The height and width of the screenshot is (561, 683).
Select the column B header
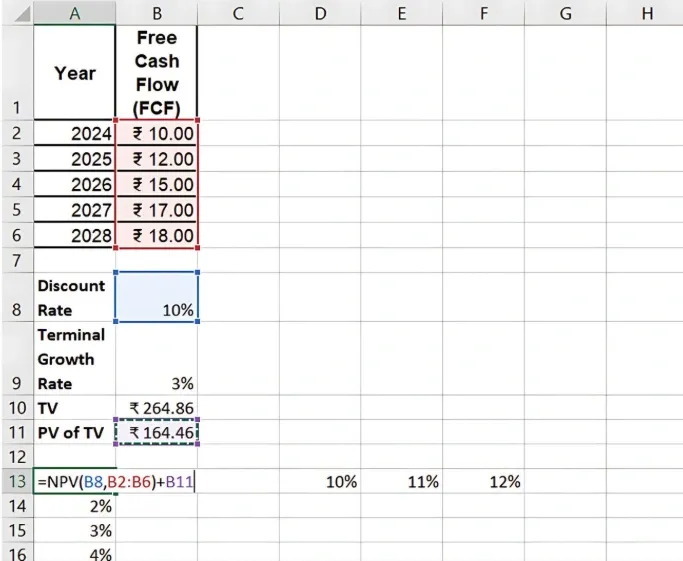click(x=157, y=12)
